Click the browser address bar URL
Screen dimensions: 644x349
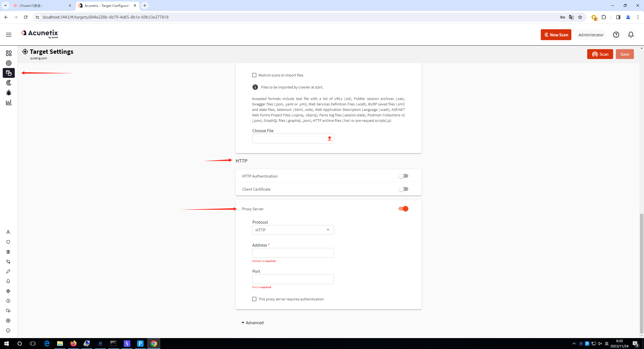click(x=105, y=17)
